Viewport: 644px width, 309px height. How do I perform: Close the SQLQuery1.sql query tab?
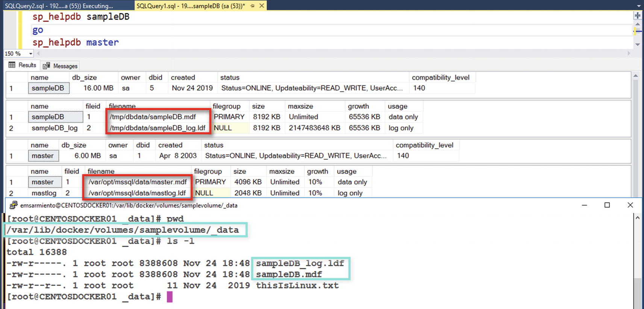(x=262, y=6)
